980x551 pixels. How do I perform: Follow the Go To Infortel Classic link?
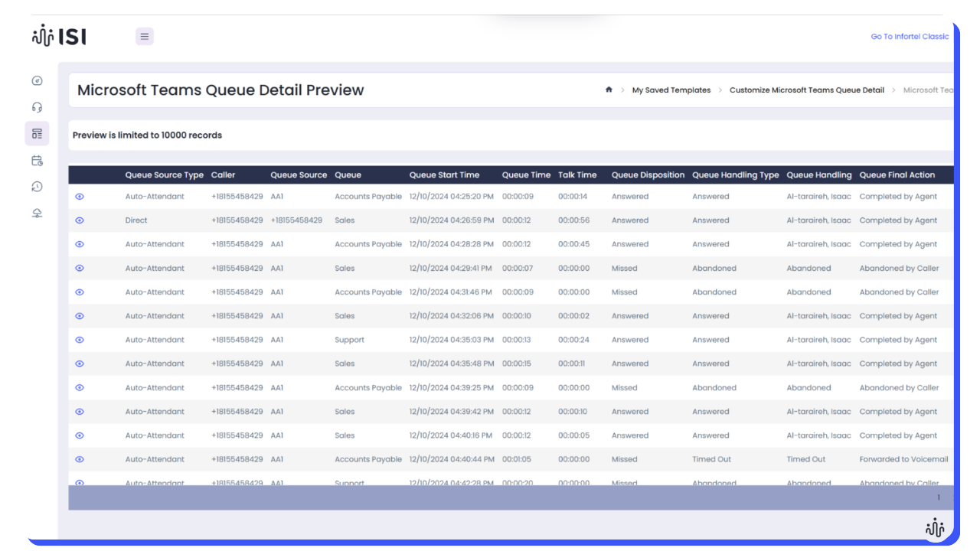click(910, 36)
